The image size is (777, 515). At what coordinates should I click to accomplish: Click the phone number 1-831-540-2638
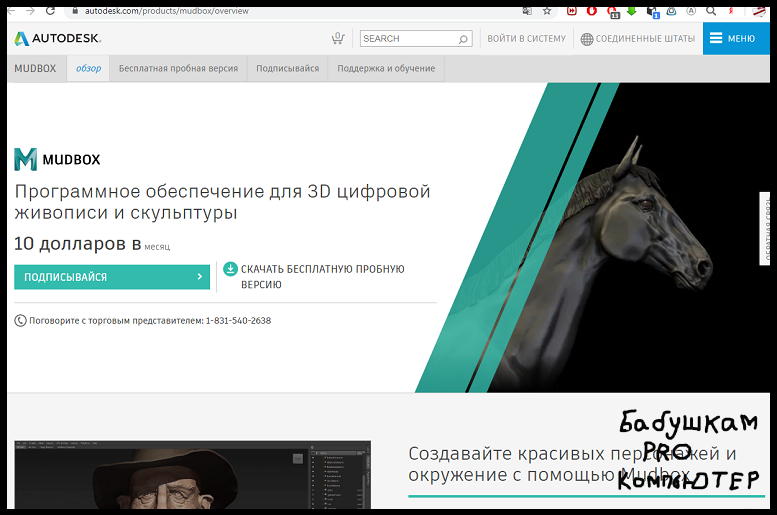tap(238, 321)
